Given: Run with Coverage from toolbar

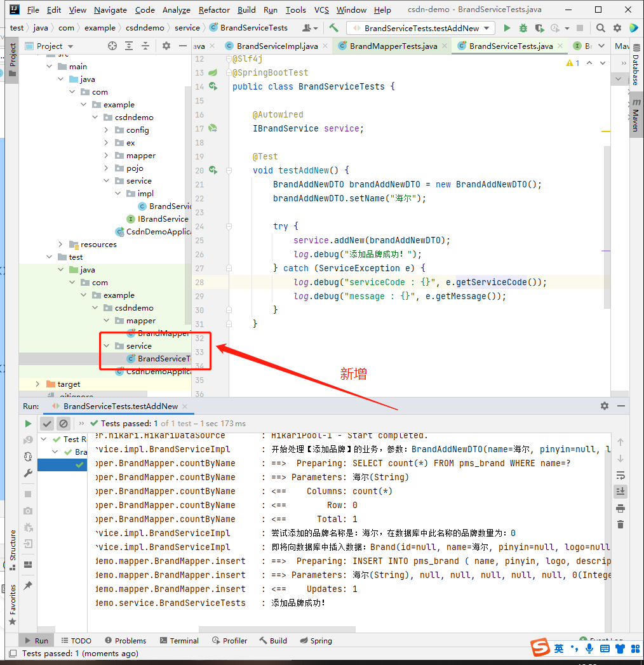Looking at the screenshot, I should pyautogui.click(x=539, y=28).
